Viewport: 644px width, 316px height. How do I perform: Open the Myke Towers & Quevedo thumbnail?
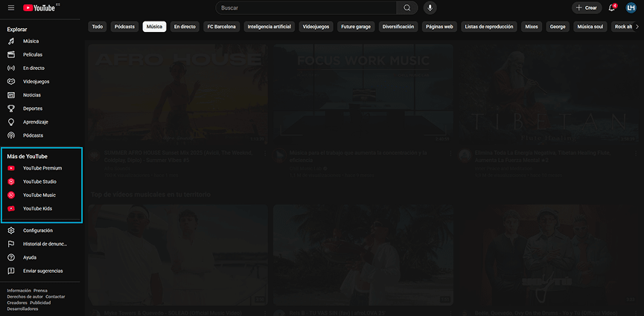(178, 255)
